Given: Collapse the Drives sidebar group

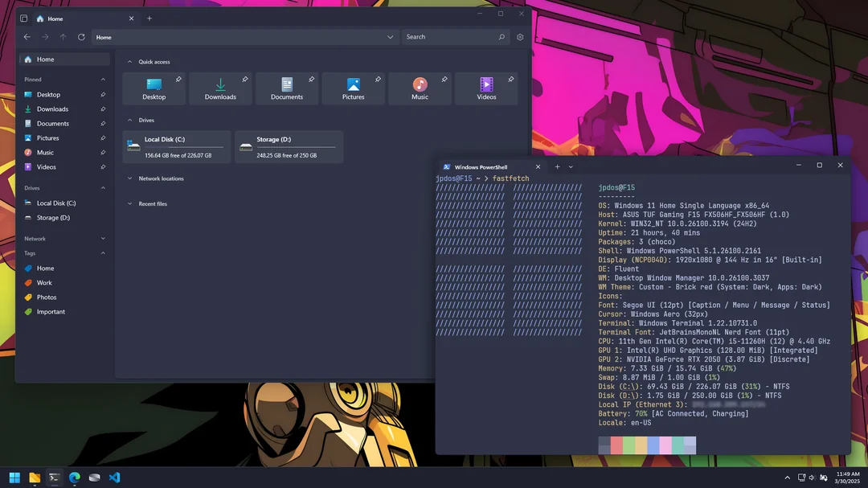Looking at the screenshot, I should 103,188.
